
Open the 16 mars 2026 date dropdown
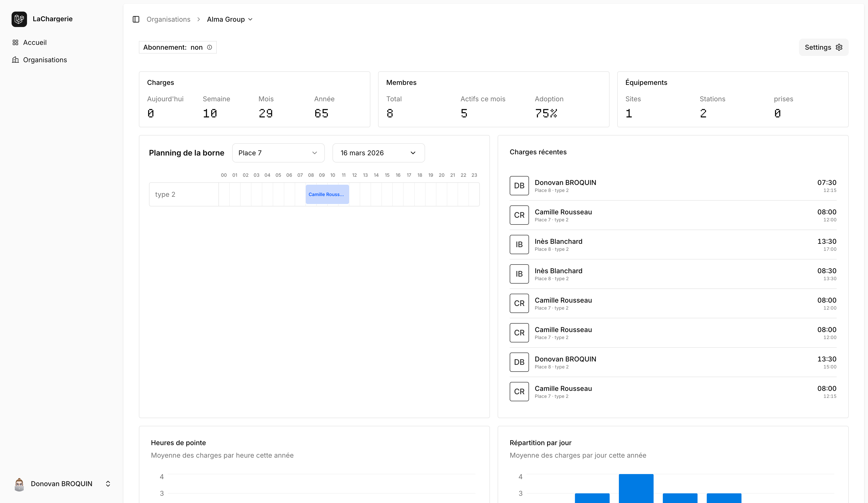378,153
